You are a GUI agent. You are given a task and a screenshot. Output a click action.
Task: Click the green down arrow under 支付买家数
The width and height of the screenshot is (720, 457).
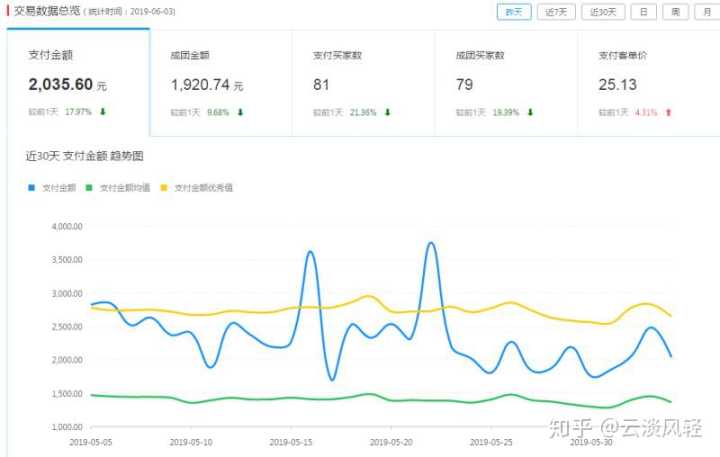tap(387, 112)
